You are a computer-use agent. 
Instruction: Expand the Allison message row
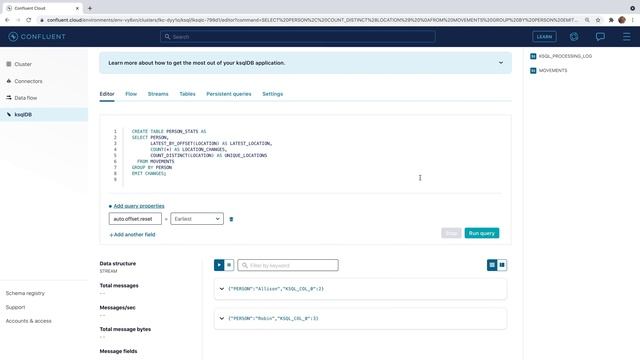pyautogui.click(x=222, y=289)
